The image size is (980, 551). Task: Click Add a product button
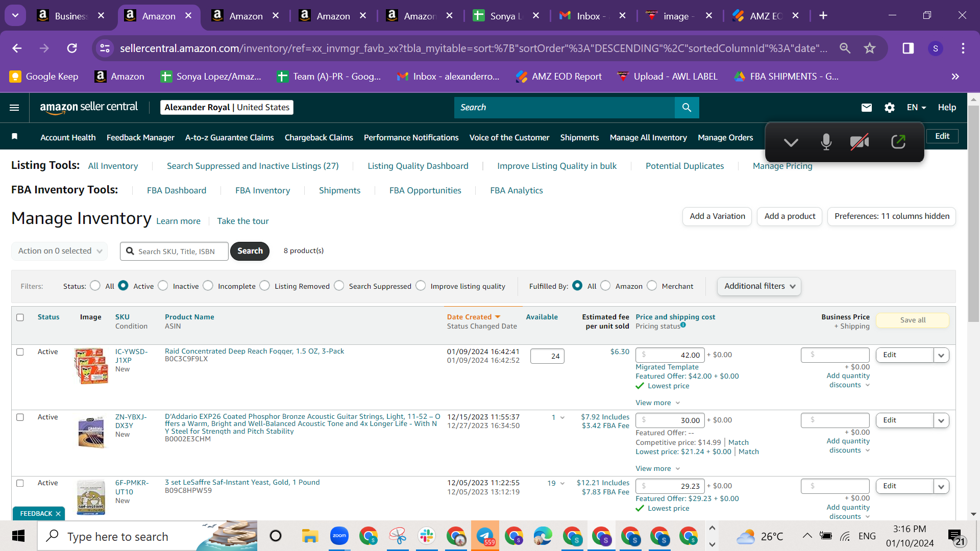tap(790, 216)
